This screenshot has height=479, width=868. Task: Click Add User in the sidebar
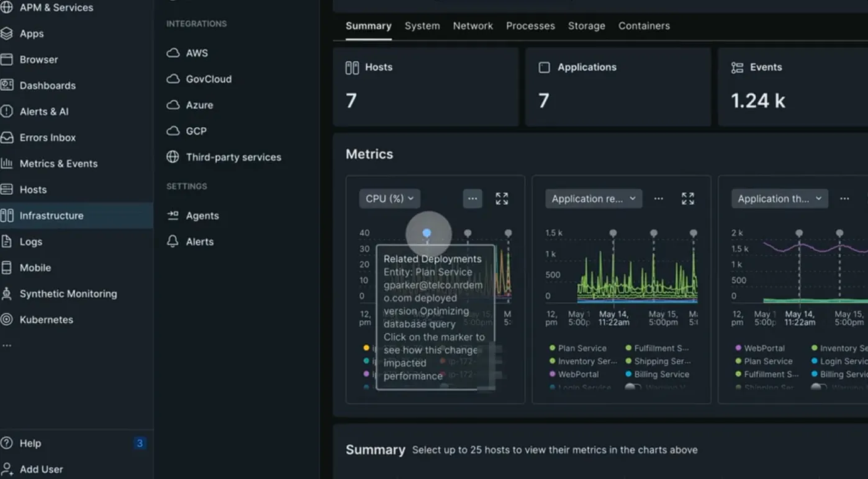coord(41,470)
